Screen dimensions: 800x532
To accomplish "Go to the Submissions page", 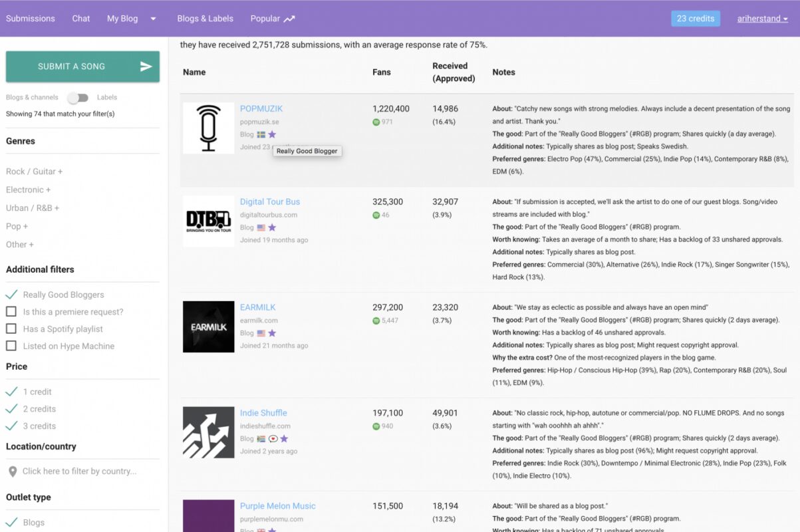I will (x=31, y=19).
